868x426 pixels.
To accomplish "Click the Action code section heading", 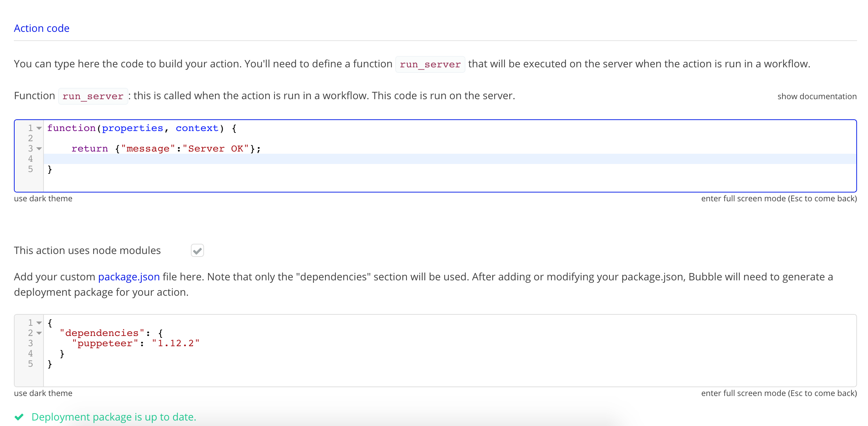I will (42, 28).
